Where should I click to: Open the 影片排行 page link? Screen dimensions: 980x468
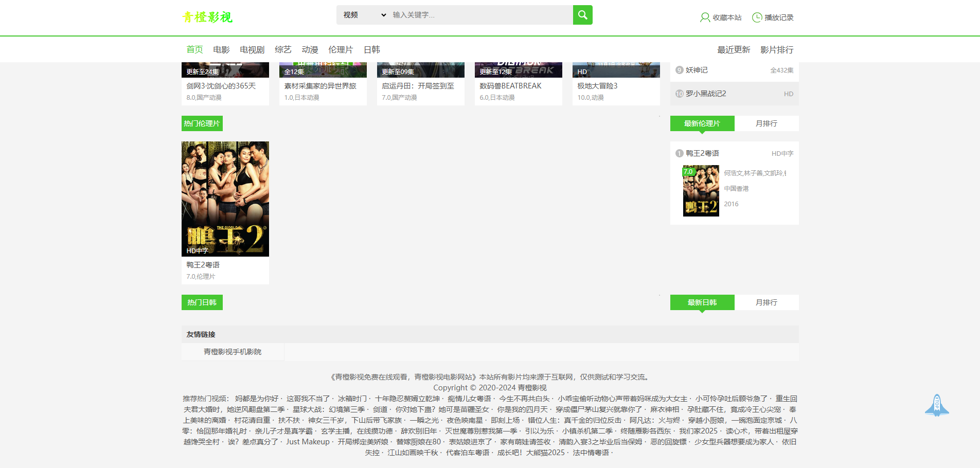[x=777, y=50]
